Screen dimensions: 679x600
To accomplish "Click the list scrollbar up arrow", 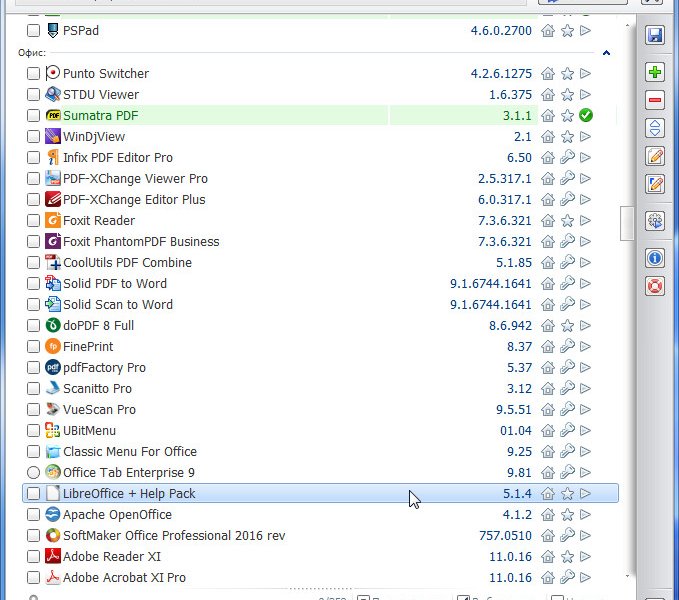I will (x=627, y=27).
